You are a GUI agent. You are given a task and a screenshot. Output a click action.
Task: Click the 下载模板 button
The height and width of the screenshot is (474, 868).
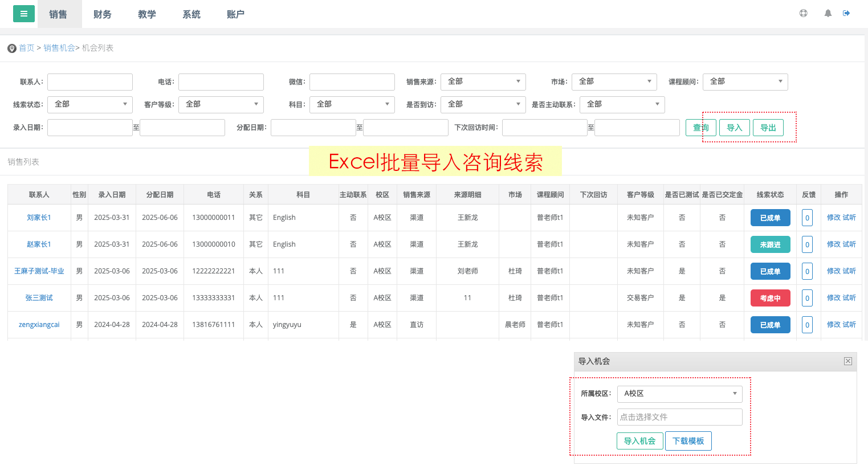tap(688, 441)
